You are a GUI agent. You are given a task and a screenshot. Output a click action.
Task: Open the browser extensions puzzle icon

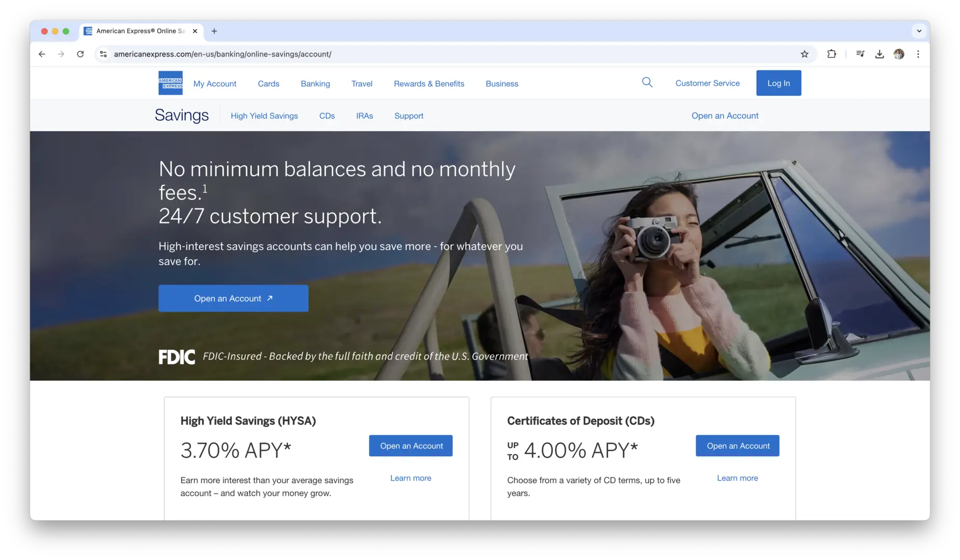click(831, 54)
